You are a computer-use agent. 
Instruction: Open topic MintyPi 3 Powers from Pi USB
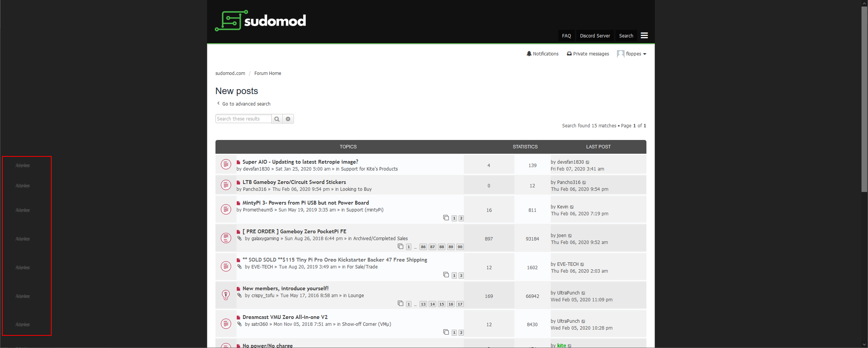[x=306, y=203]
